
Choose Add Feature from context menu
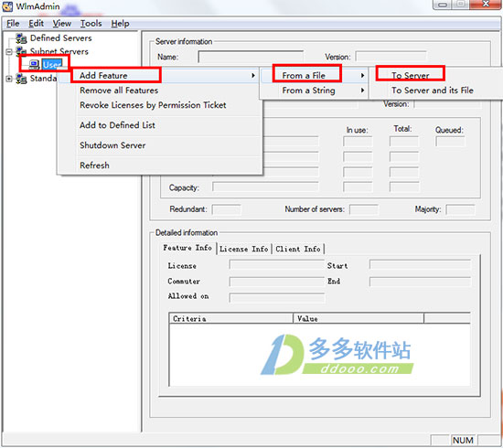click(103, 76)
